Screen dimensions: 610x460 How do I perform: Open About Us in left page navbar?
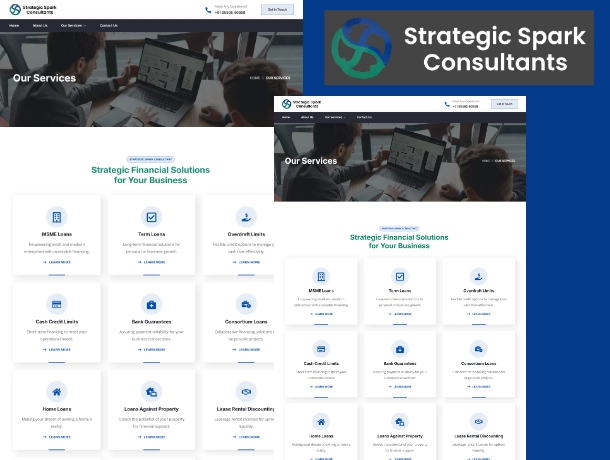pos(39,26)
